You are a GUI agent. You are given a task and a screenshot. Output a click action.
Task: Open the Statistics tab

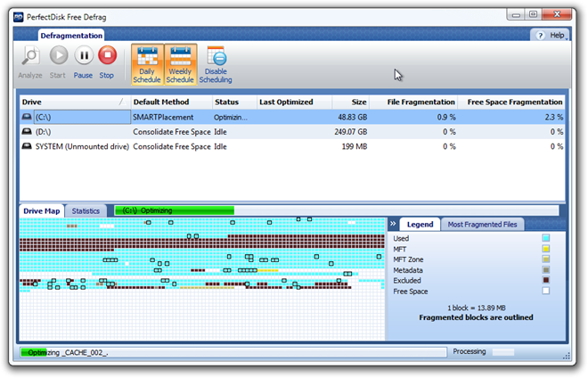click(x=86, y=211)
